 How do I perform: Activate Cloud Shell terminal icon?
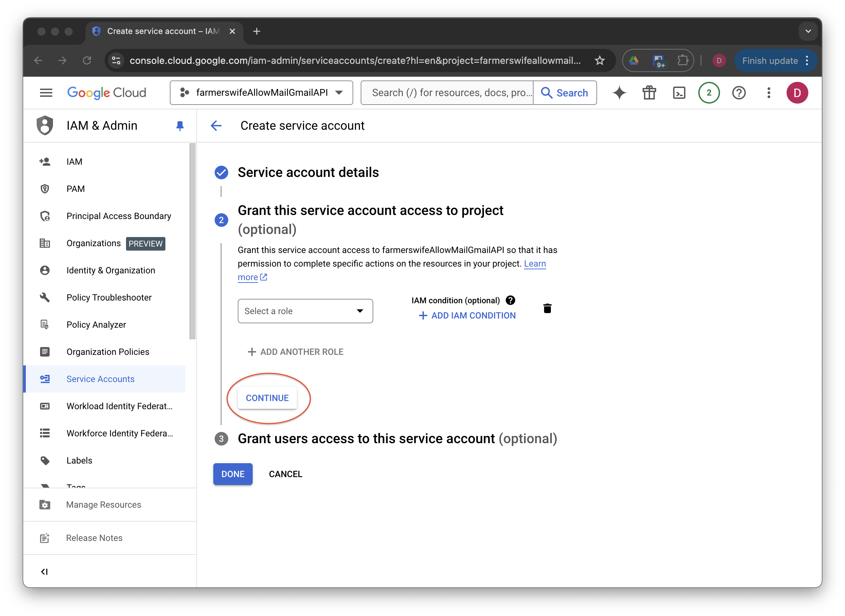(x=679, y=93)
